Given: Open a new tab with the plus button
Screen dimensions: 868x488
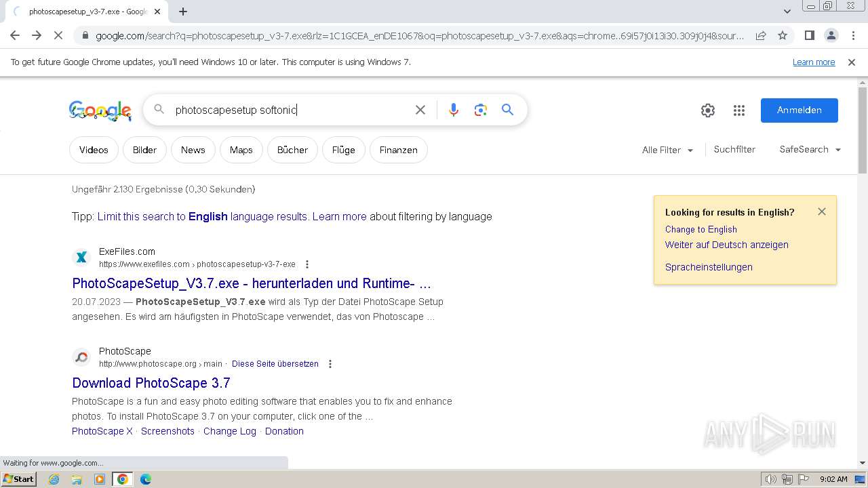Looking at the screenshot, I should click(x=183, y=12).
